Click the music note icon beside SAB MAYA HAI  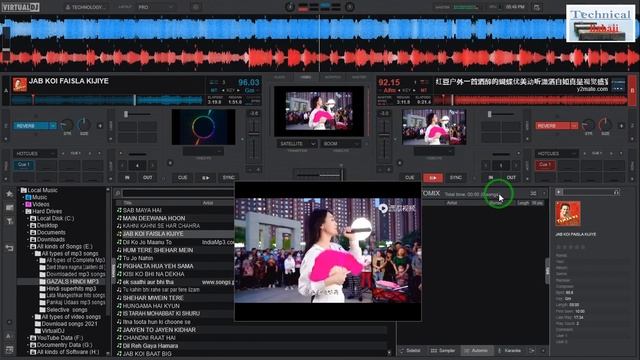119,210
